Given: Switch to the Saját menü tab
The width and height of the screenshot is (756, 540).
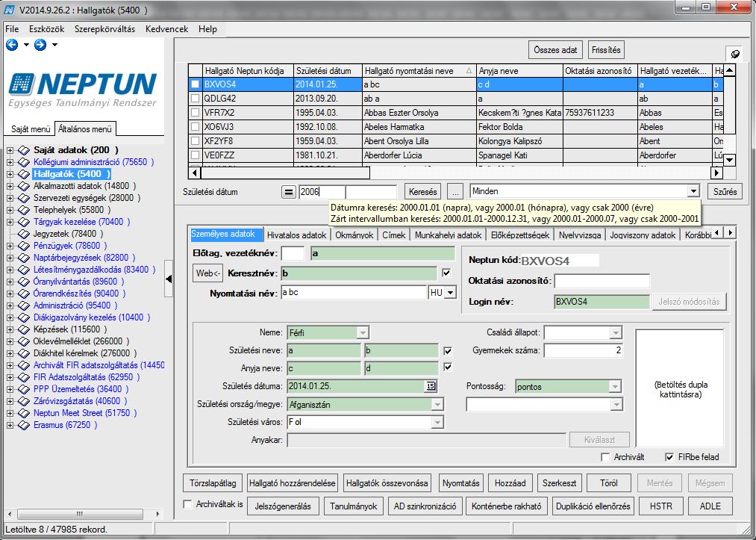Looking at the screenshot, I should pyautogui.click(x=31, y=129).
